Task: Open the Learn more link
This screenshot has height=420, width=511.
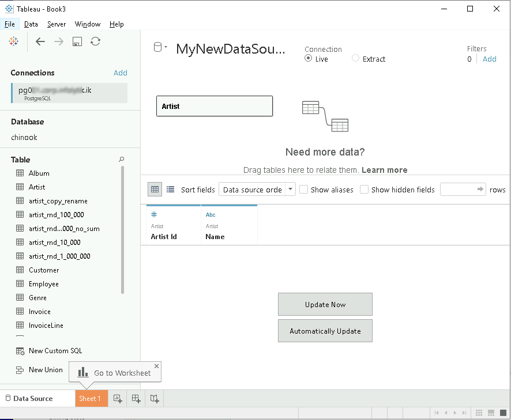Action: coord(384,169)
